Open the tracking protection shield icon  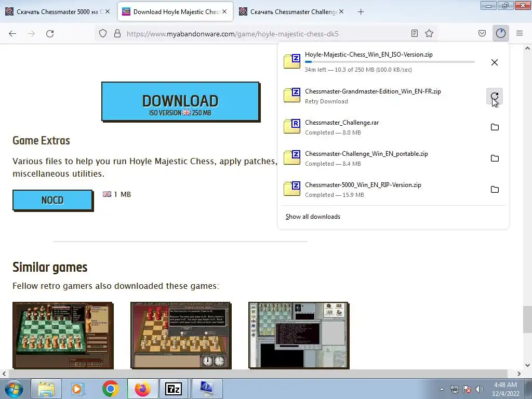coord(103,33)
